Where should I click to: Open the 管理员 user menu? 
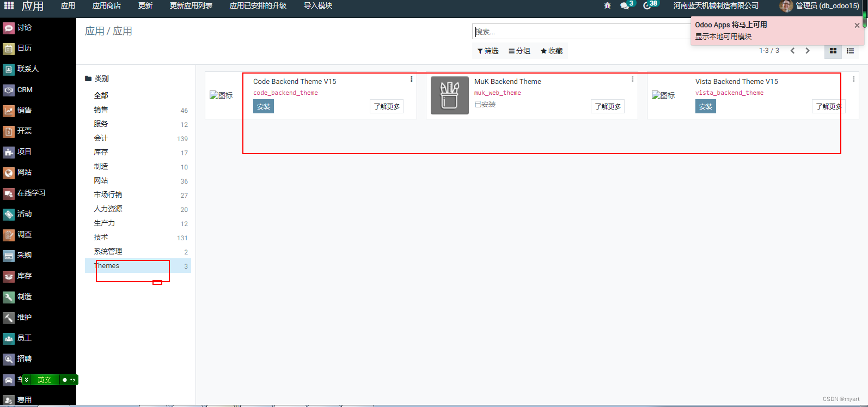pos(820,5)
